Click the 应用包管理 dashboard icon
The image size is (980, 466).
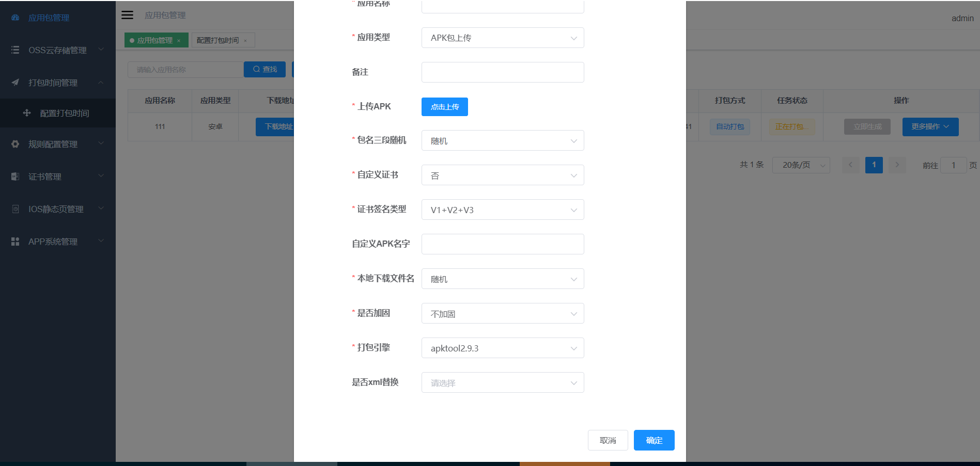(15, 18)
